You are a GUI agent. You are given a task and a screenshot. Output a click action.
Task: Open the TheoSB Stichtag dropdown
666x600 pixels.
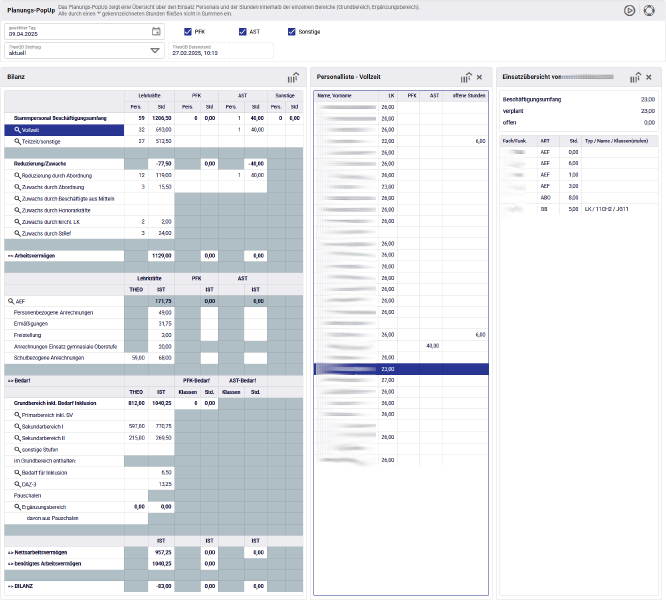[155, 50]
